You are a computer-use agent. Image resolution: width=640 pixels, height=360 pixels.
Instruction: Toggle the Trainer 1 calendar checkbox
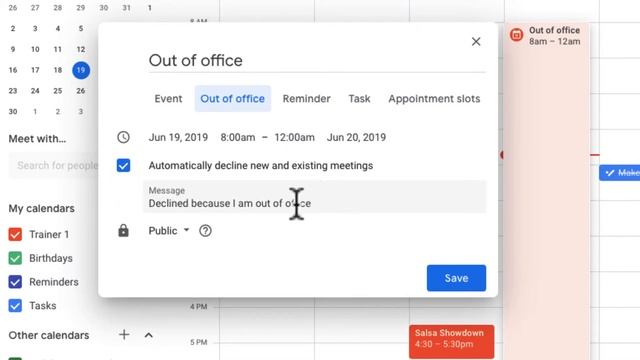tap(15, 234)
